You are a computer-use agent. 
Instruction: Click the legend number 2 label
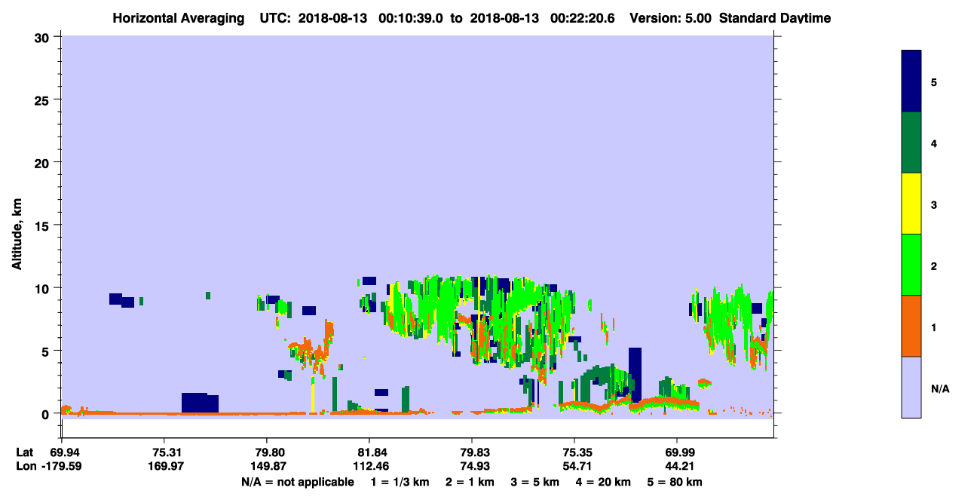click(x=934, y=265)
